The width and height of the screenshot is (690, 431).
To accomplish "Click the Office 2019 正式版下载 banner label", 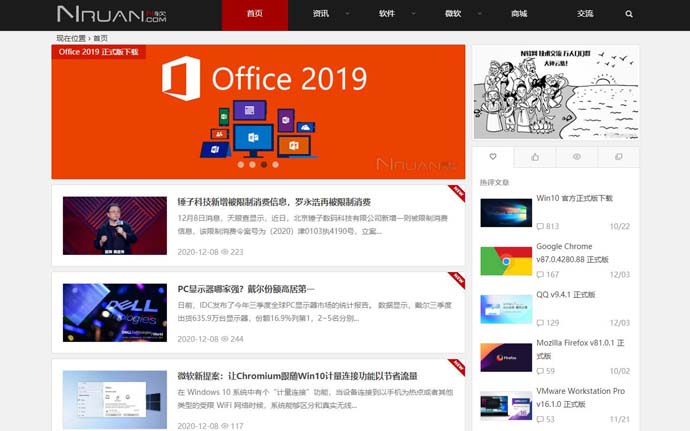I will (x=99, y=52).
